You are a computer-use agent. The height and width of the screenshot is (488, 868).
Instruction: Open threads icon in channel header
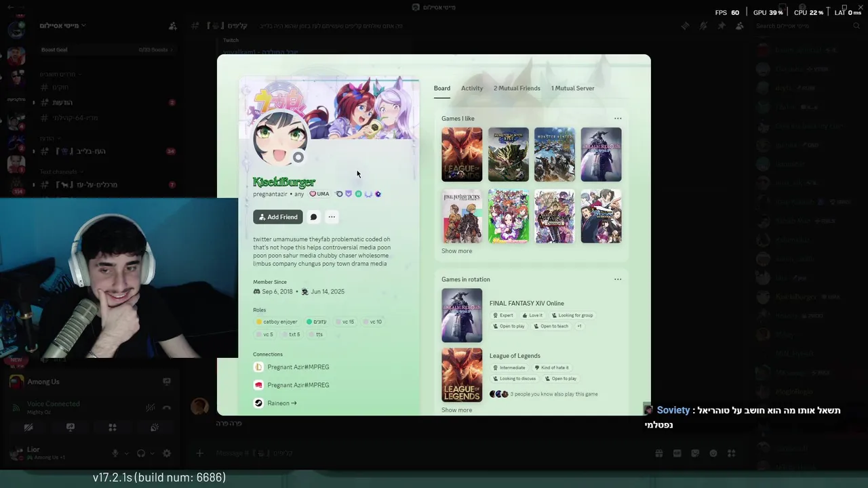(686, 26)
